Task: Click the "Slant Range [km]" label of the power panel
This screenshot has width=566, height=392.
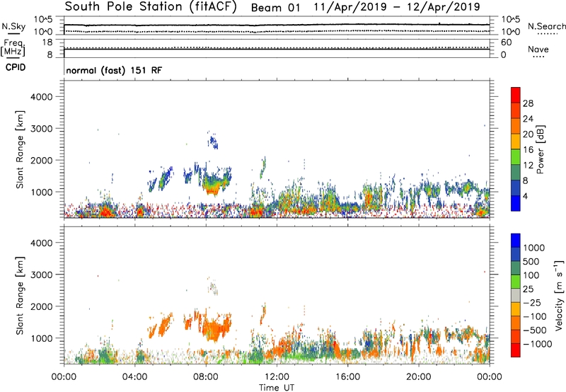Action: click(x=20, y=149)
